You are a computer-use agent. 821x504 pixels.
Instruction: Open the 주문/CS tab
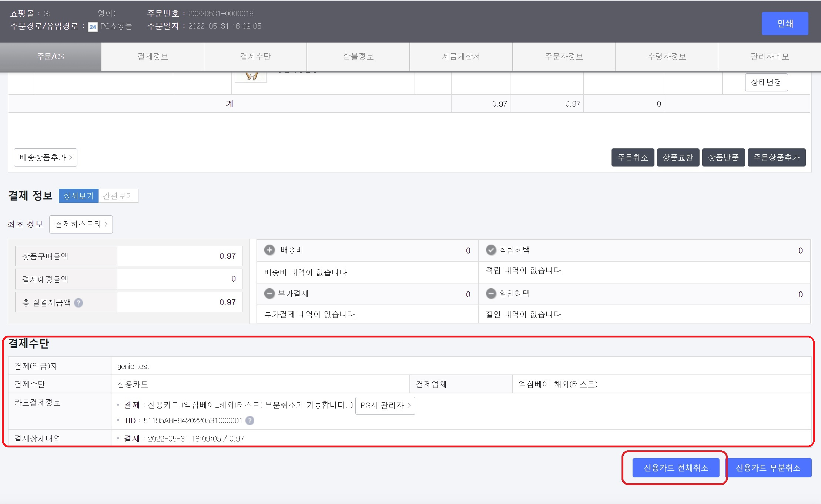[50, 57]
